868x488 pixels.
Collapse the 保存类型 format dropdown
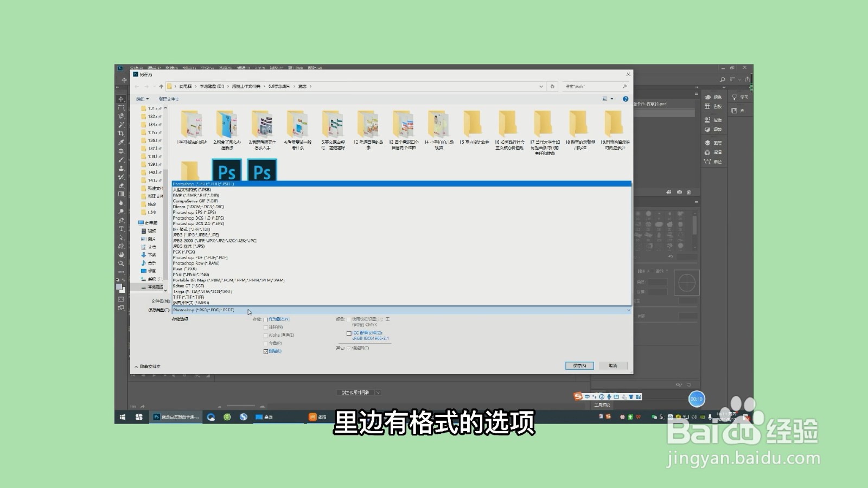coord(628,310)
